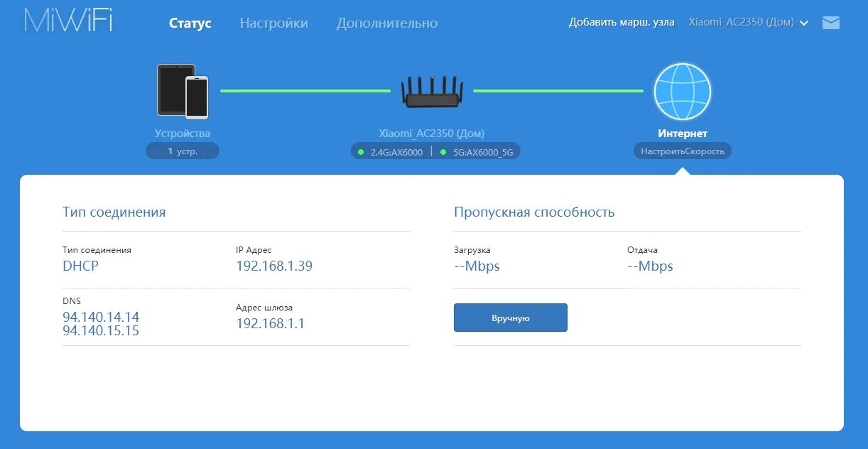Screen dimensions: 868x449
Task: Expand the Xiaomi_AC2350 (Дом) dropdown arrow
Action: (x=804, y=23)
